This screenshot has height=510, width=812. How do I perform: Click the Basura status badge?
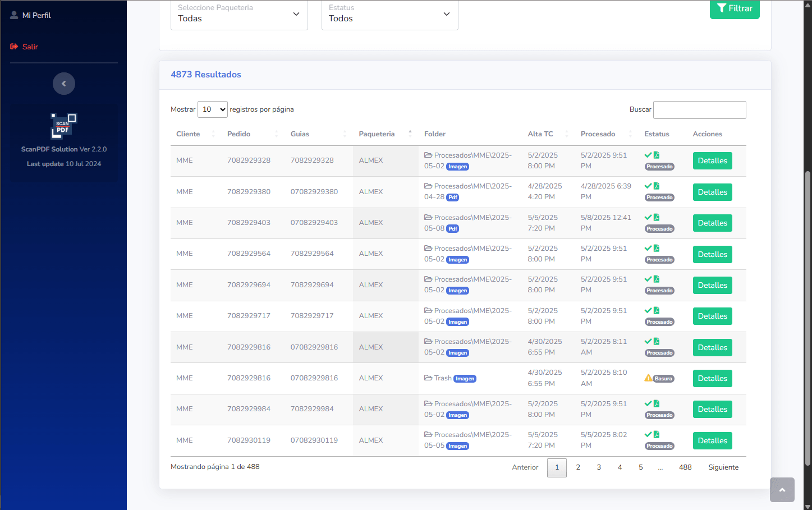click(x=663, y=379)
